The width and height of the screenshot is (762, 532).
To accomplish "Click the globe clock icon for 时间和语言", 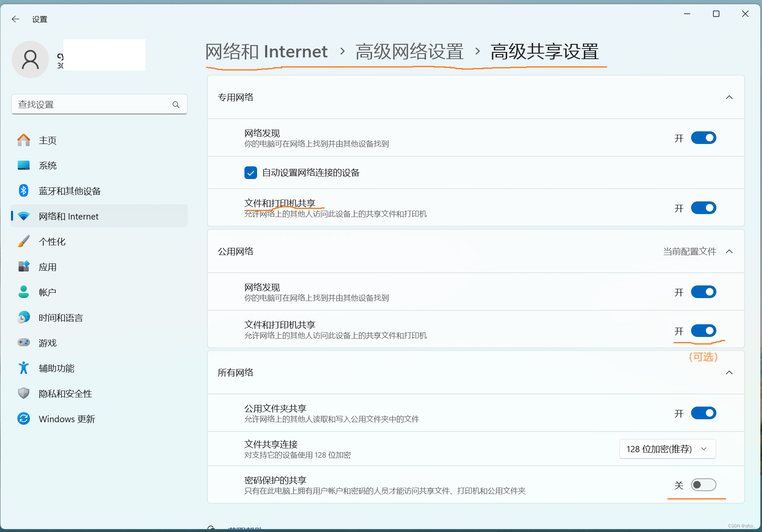I will point(24,318).
